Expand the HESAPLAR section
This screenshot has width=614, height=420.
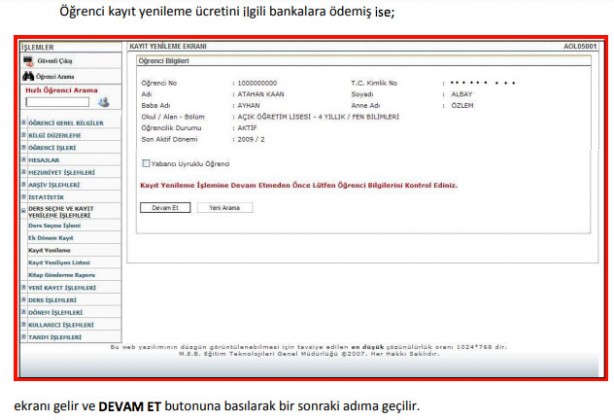(23, 160)
